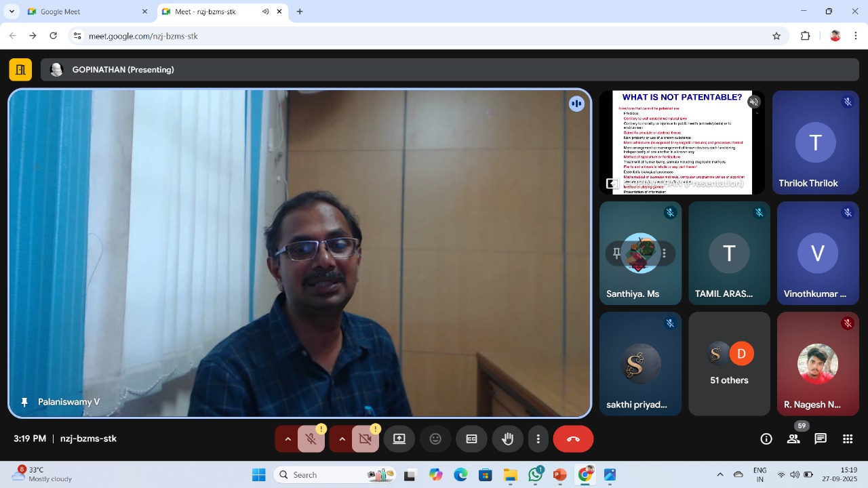Turn on closed captions
The width and height of the screenshot is (868, 488).
point(471,439)
